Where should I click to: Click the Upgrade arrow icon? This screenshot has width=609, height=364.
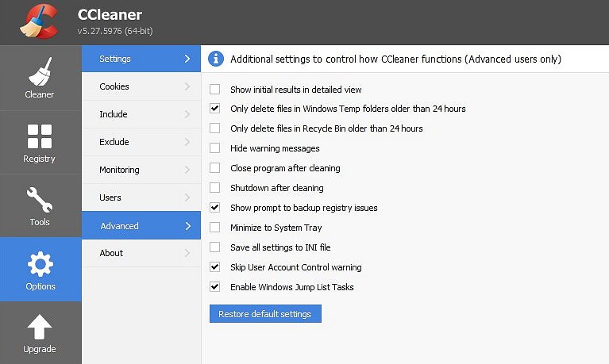40,327
